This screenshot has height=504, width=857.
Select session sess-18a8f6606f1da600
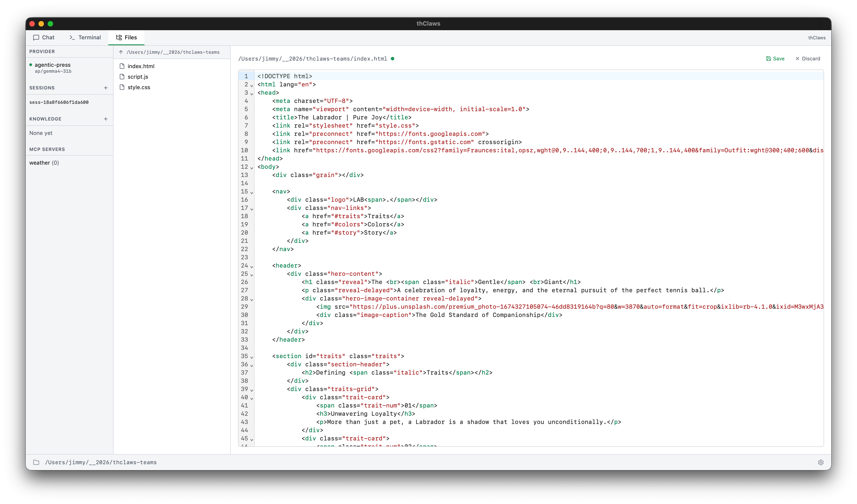(59, 102)
